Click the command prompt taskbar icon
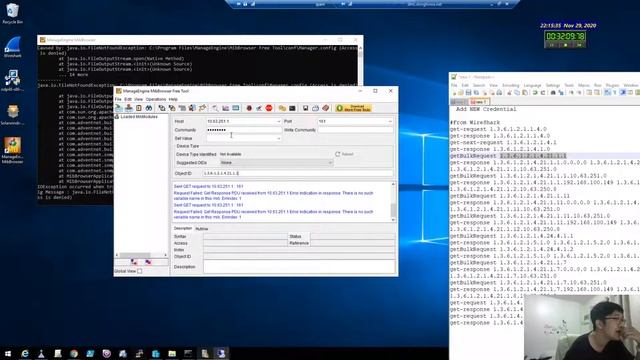 pyautogui.click(x=188, y=353)
